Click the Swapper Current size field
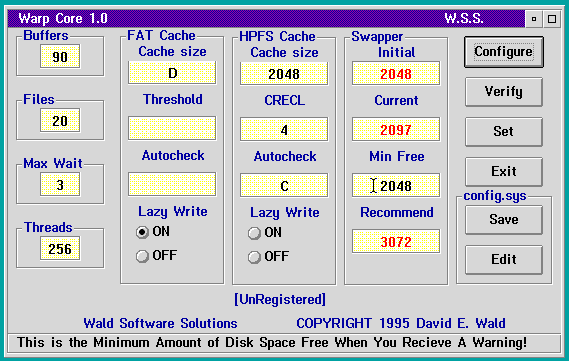The height and width of the screenshot is (361, 569). click(x=396, y=130)
